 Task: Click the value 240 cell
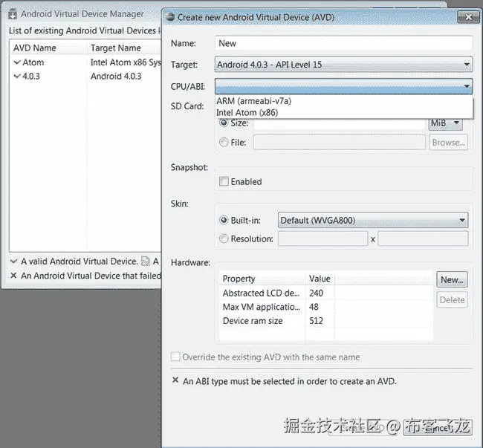[316, 293]
